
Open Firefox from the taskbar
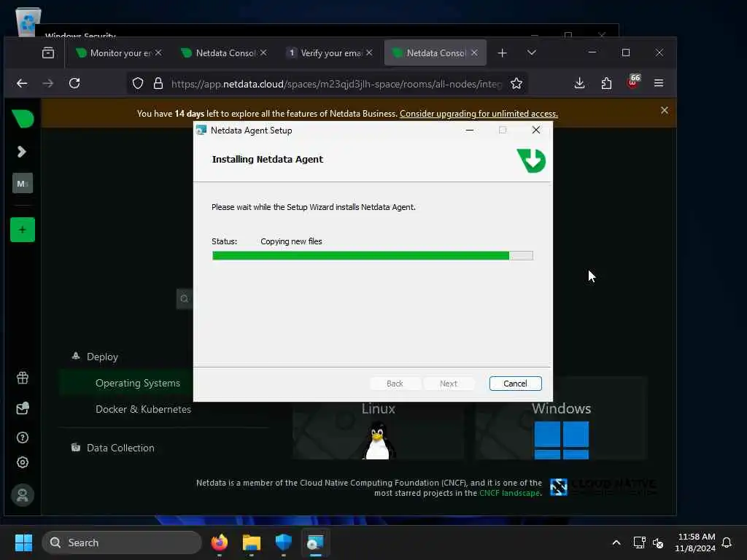tap(220, 542)
